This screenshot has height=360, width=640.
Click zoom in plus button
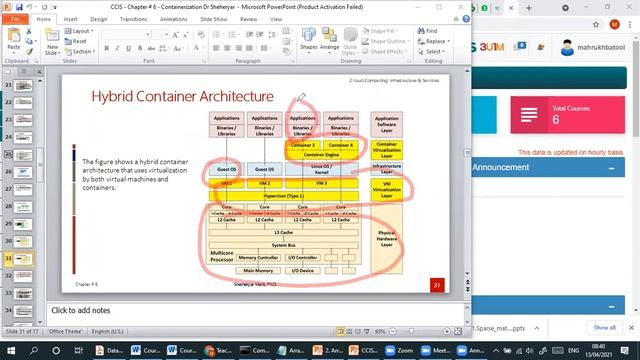[x=447, y=331]
